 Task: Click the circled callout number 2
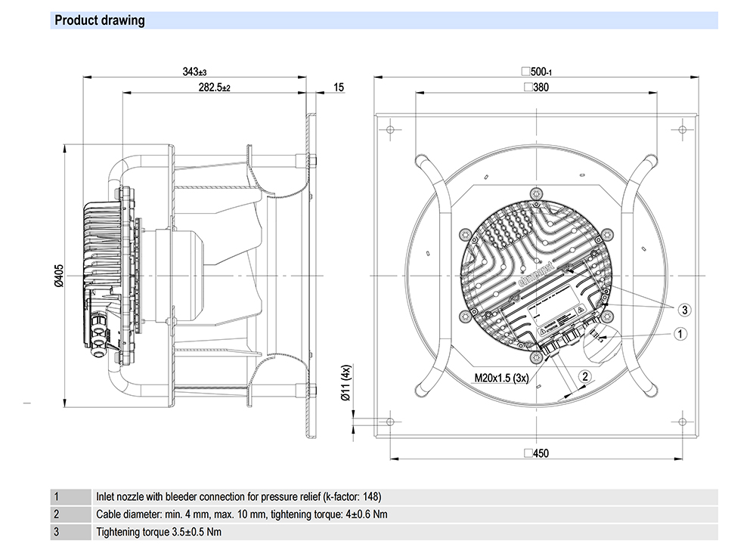(x=584, y=375)
